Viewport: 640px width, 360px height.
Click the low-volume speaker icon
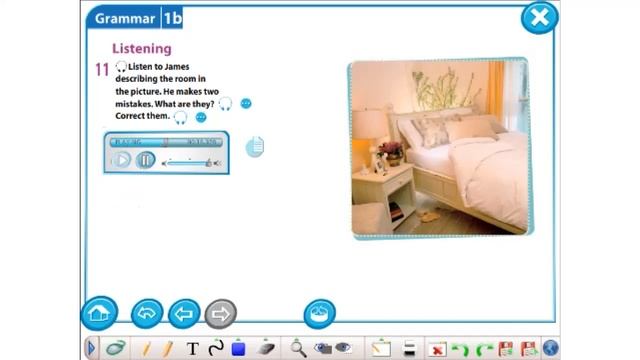164,164
